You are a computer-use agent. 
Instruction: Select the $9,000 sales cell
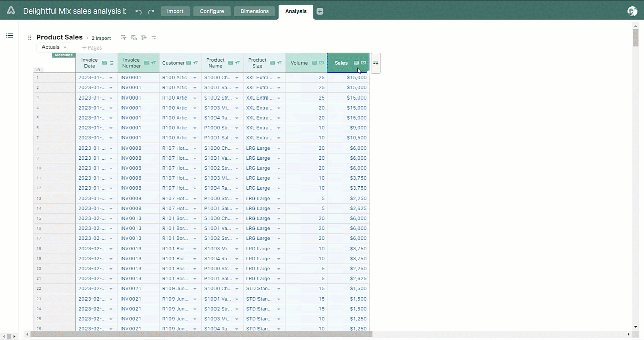pyautogui.click(x=348, y=128)
